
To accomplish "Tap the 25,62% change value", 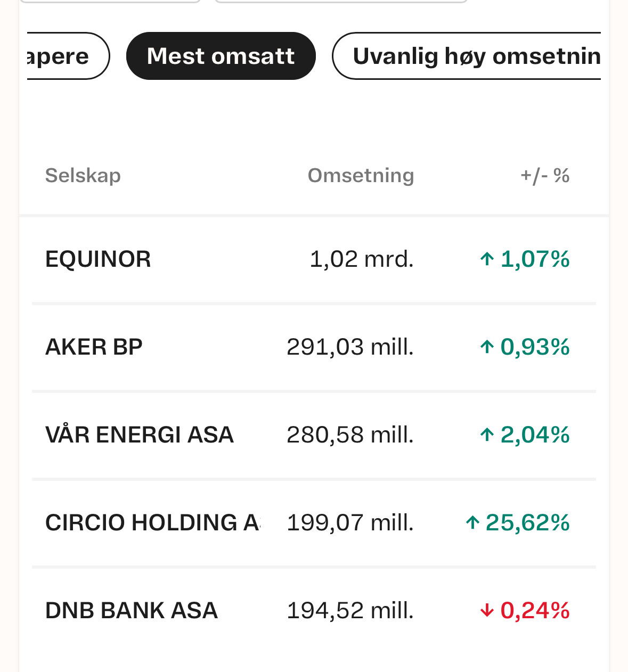I will click(528, 523).
